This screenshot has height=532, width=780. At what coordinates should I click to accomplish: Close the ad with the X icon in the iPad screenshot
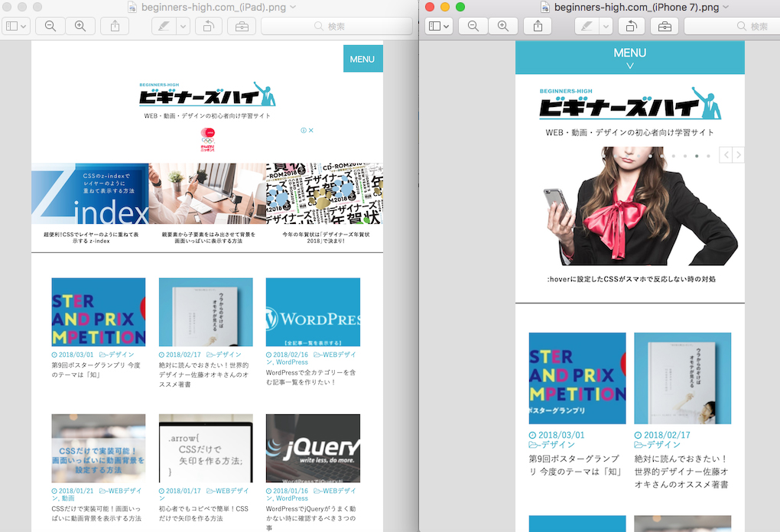(311, 130)
